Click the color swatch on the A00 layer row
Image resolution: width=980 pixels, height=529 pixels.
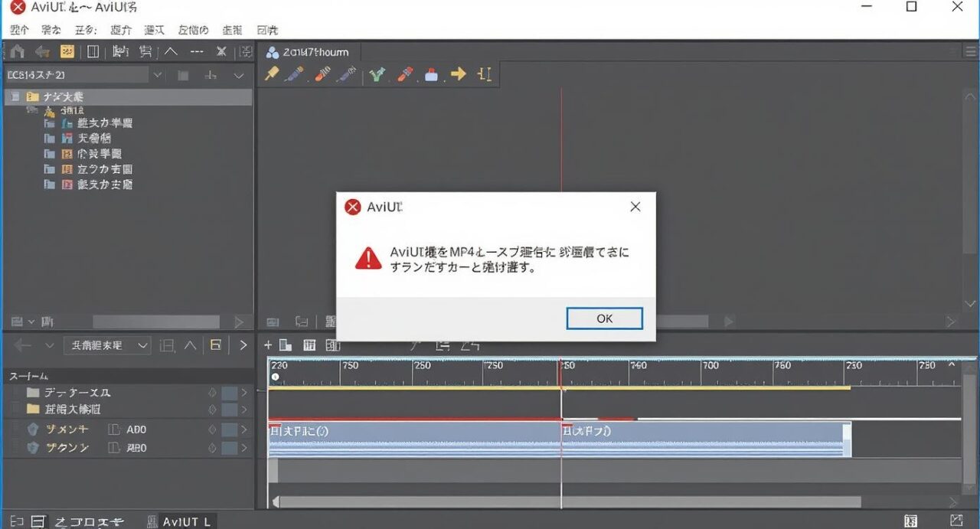click(x=230, y=429)
